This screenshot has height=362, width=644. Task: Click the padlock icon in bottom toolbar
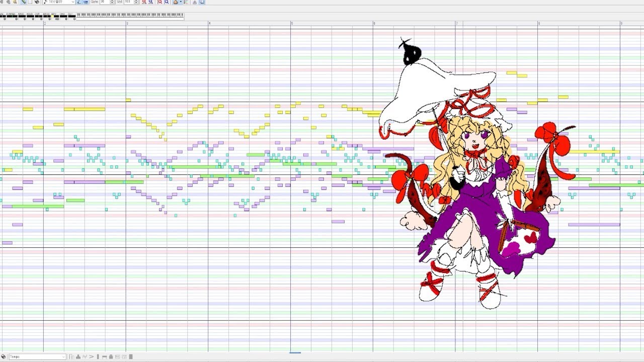tap(111, 356)
